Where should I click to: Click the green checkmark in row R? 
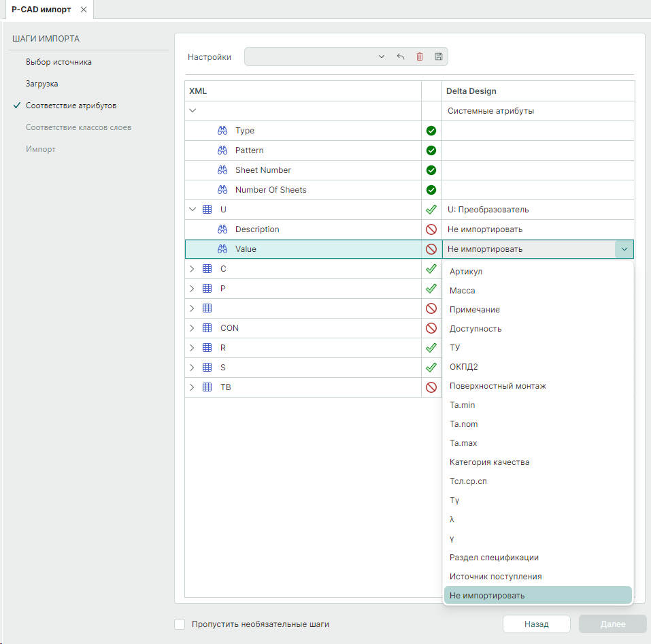point(431,348)
